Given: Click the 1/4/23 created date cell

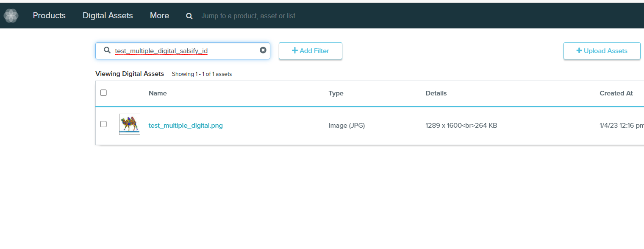Looking at the screenshot, I should point(621,126).
